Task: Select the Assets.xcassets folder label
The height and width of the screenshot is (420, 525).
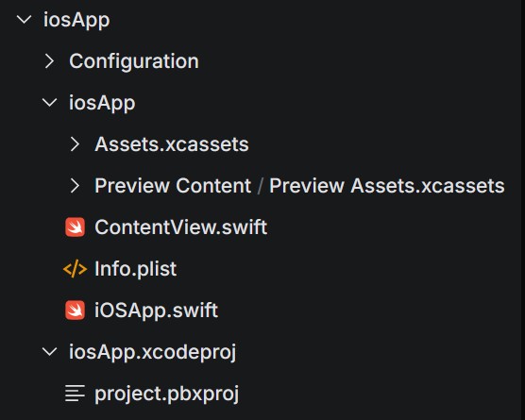Action: click(172, 144)
